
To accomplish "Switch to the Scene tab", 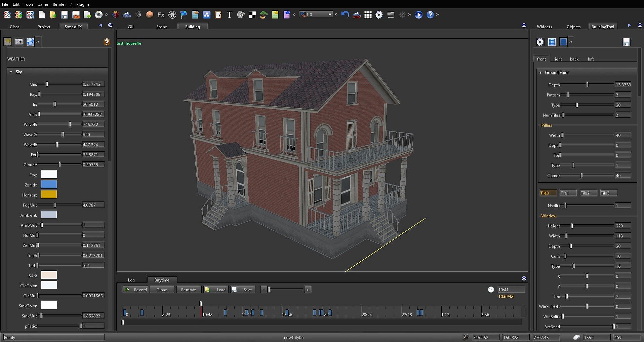I will (161, 27).
